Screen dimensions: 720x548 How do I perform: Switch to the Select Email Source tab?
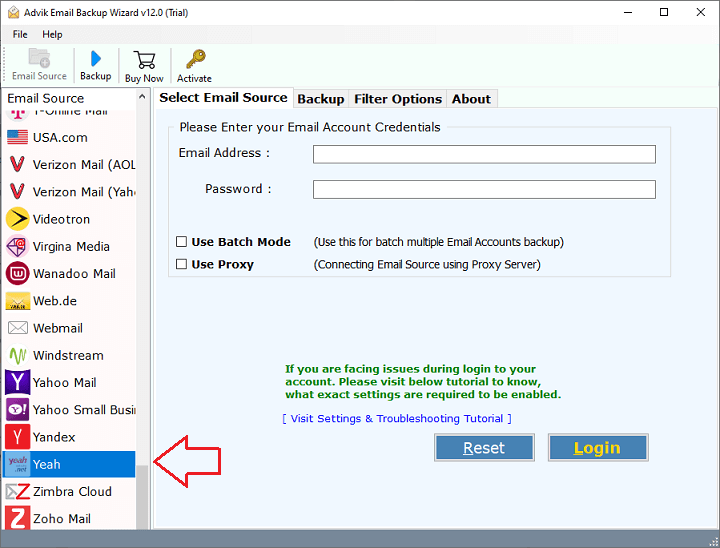click(223, 98)
